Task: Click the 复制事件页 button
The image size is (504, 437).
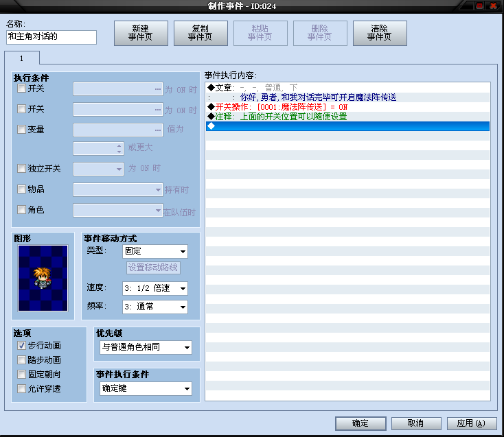Action: tap(201, 33)
